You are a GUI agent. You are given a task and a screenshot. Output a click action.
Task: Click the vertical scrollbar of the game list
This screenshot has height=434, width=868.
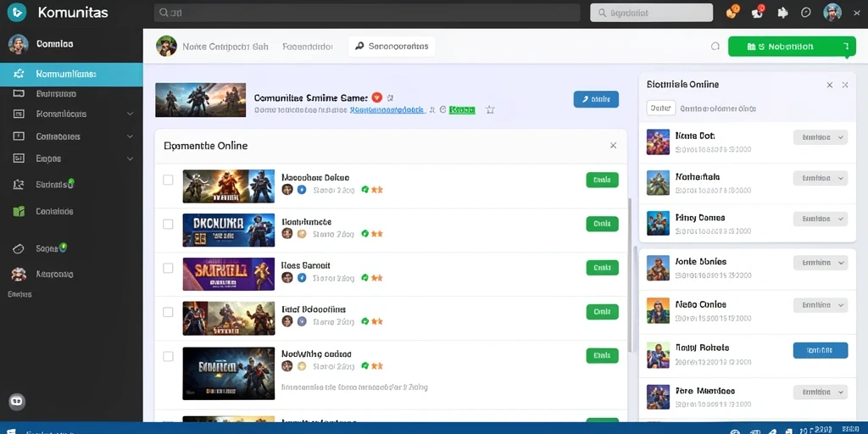tap(630, 274)
